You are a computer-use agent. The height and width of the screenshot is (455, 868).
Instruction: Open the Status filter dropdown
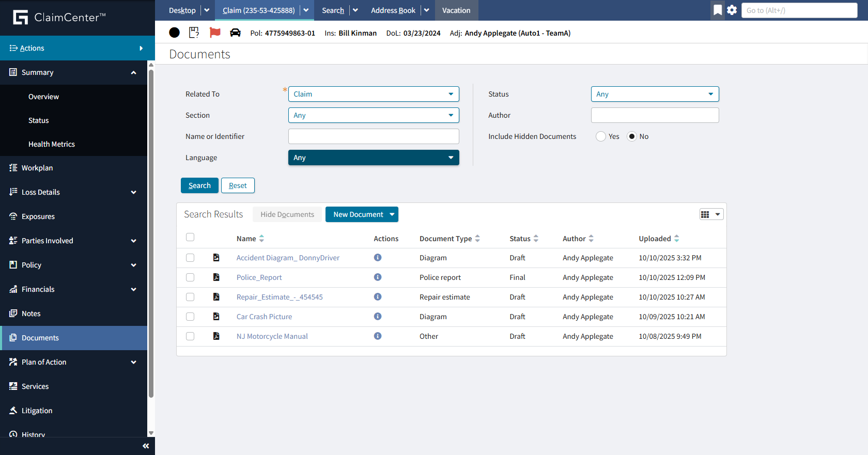pos(655,94)
